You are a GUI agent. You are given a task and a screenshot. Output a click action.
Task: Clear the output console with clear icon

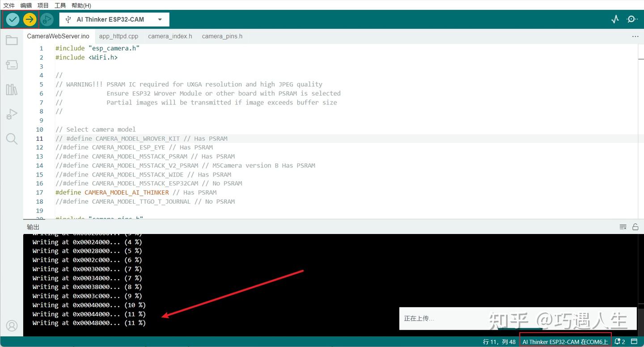click(623, 226)
